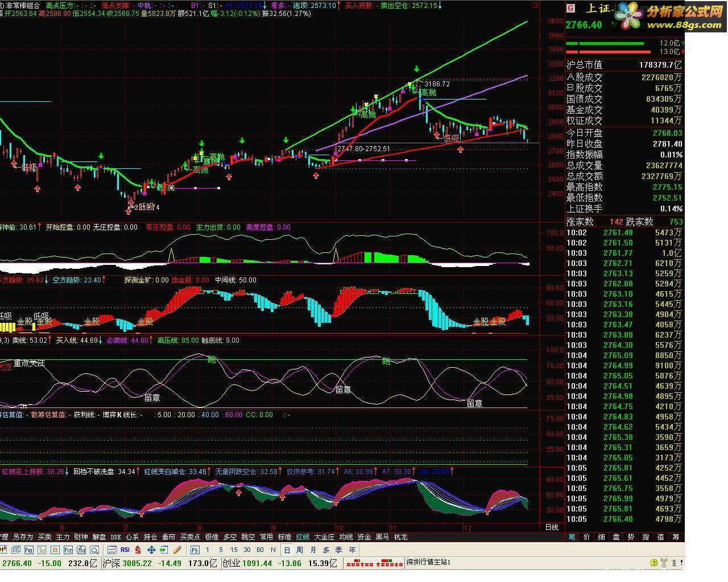This screenshot has height=582, width=728.
Task: Switch to 30-minute period
Action: 247,550
